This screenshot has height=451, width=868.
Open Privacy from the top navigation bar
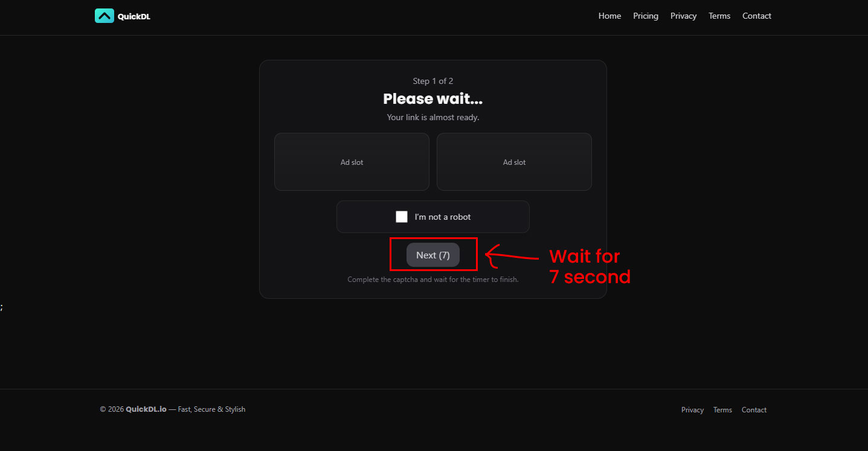(683, 16)
